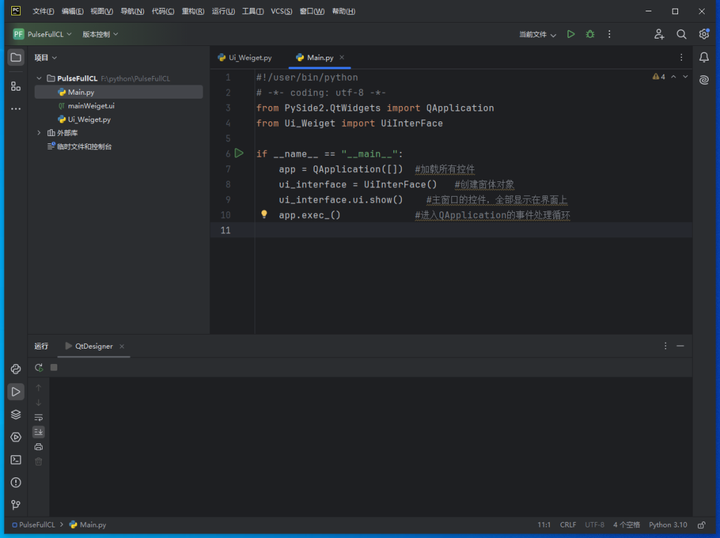Screen dimensions: 720x538
Task: Open the Git version control tool window icon
Action: [16, 505]
